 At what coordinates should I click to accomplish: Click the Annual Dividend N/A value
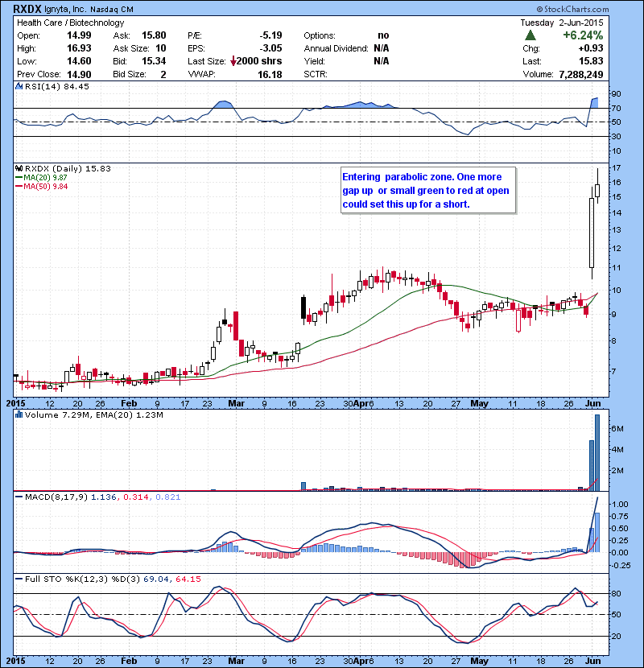382,48
